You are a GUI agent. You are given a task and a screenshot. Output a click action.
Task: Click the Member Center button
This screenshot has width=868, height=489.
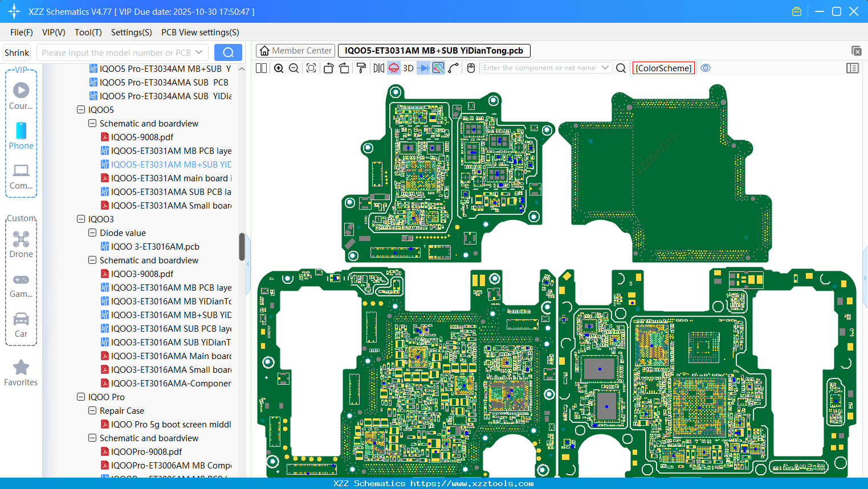pyautogui.click(x=295, y=51)
